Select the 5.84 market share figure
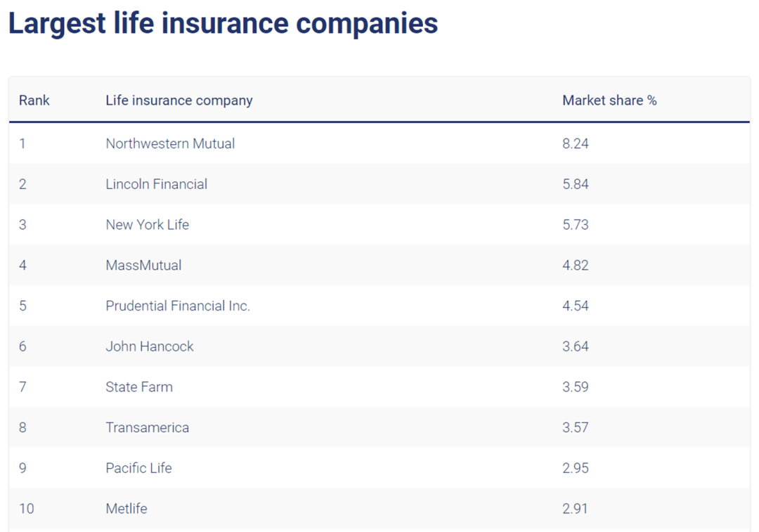This screenshot has height=532, width=759. [x=576, y=184]
